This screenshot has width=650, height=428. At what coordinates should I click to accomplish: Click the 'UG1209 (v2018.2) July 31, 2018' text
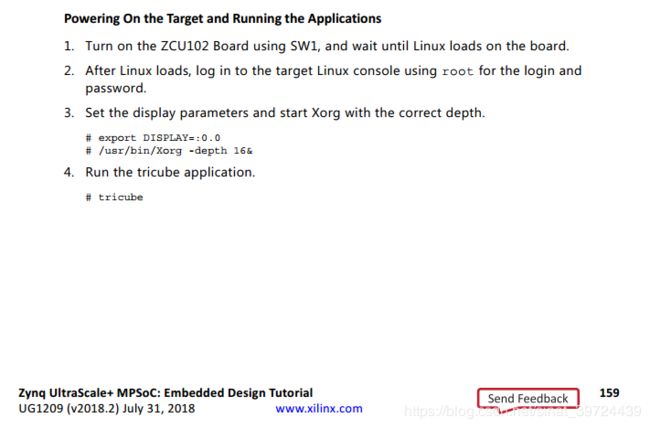click(x=107, y=409)
